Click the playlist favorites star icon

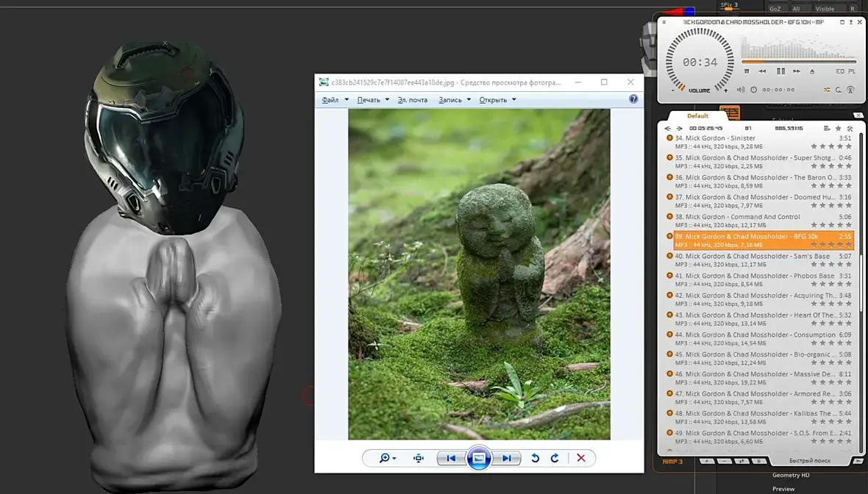point(838,129)
